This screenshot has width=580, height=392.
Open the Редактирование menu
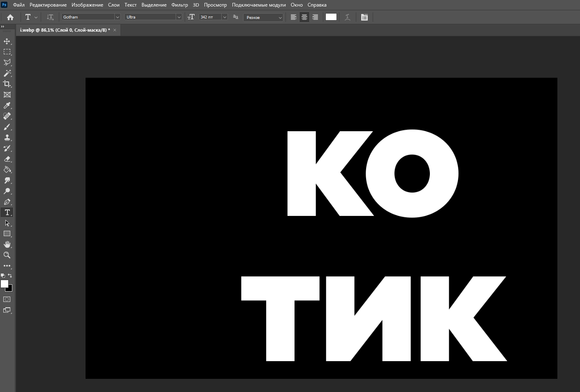pyautogui.click(x=48, y=5)
